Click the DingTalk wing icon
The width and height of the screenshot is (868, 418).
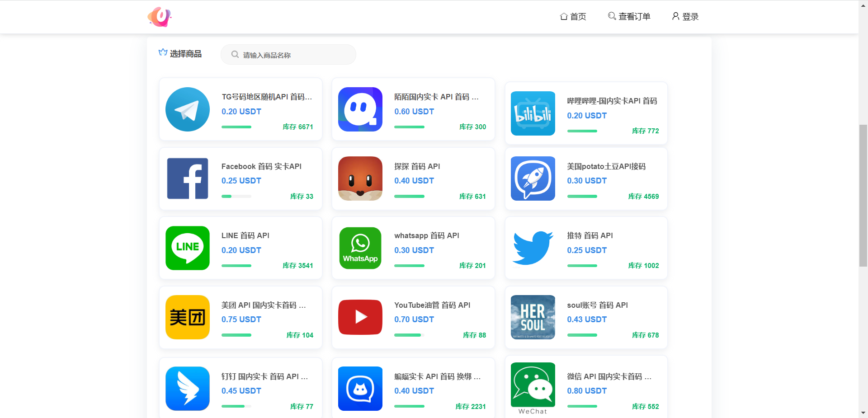[x=188, y=389]
